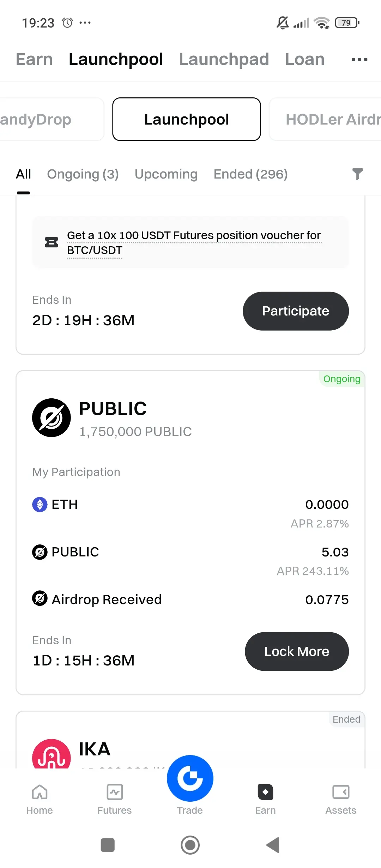The width and height of the screenshot is (381, 868).
Task: Select the HODLer Airdrop pill
Action: point(325,119)
